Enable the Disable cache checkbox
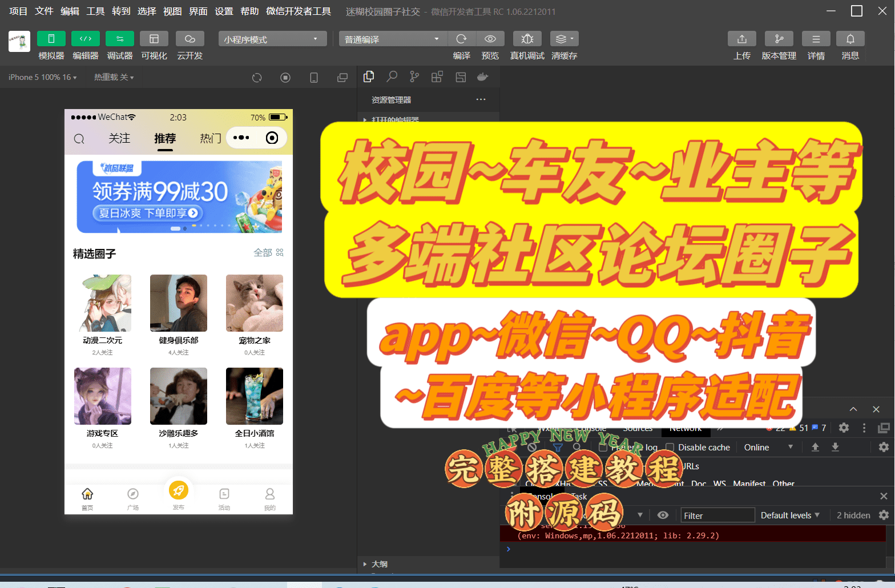This screenshot has height=588, width=895. click(670, 448)
